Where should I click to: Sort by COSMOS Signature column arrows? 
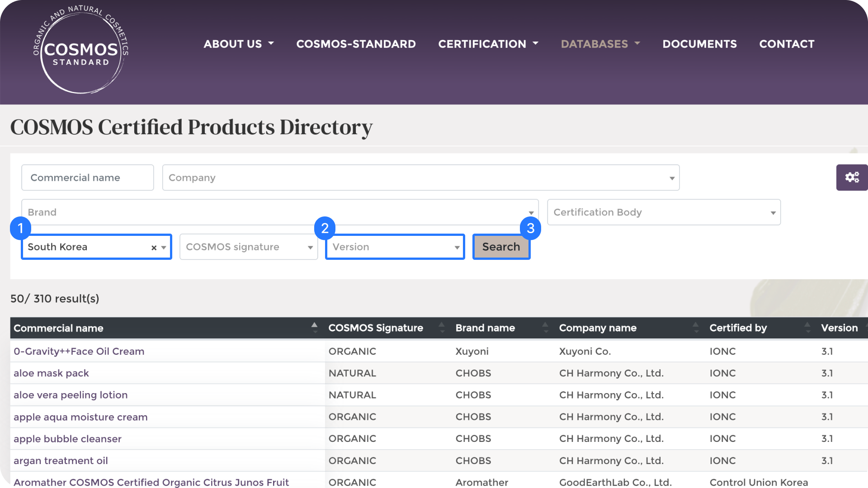click(442, 328)
